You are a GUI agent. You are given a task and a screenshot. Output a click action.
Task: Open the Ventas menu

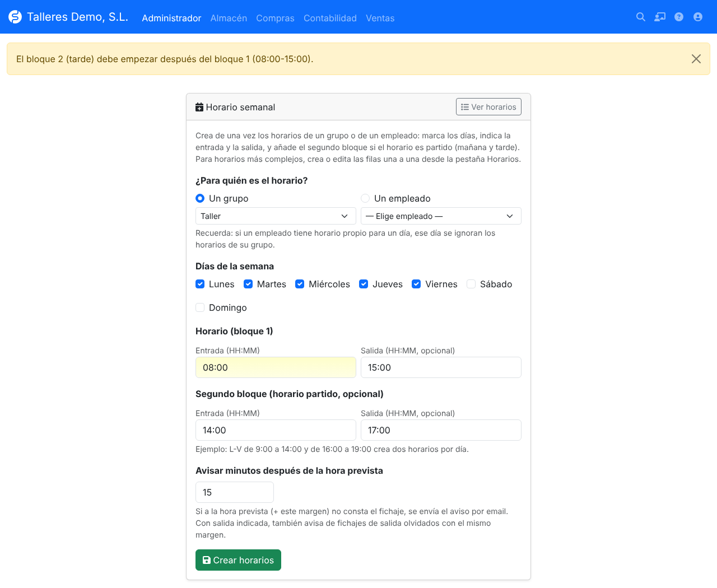pos(380,18)
